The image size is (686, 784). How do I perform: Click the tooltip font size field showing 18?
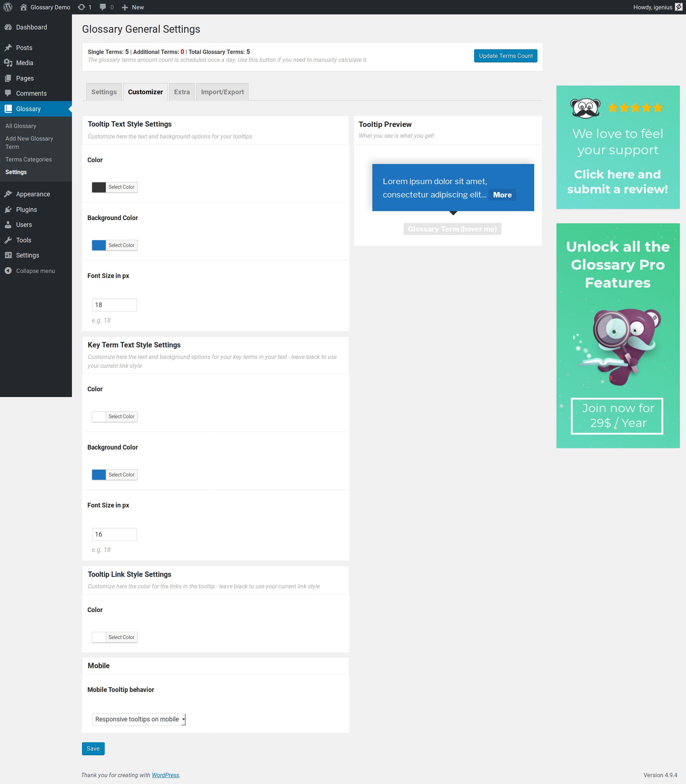coord(114,305)
